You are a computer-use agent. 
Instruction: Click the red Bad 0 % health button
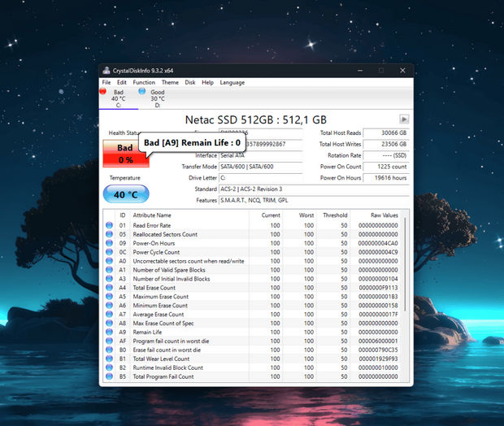125,153
